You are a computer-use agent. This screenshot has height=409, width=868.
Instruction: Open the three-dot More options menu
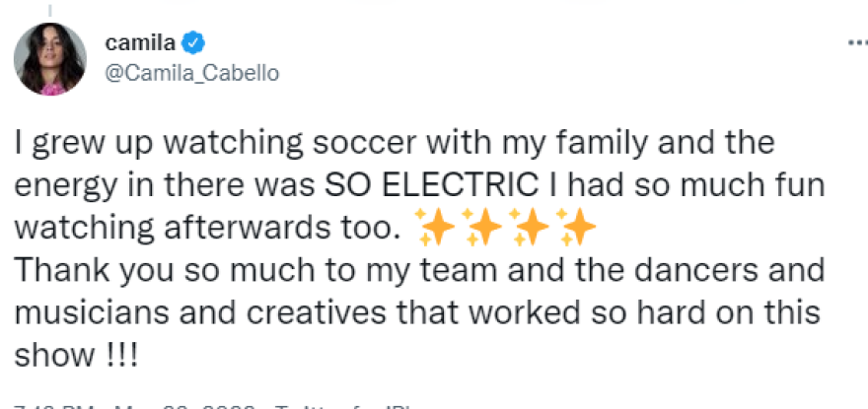852,43
